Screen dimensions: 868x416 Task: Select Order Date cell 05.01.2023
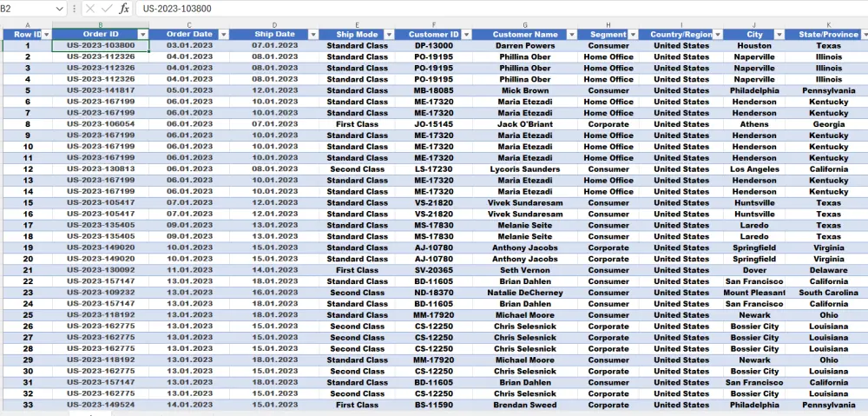189,90
